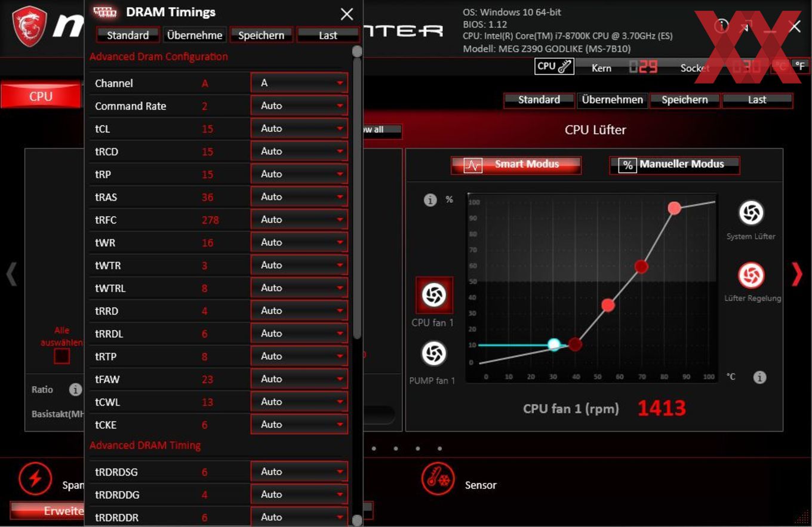812x527 pixels.
Task: Click the info icon next to Ratio
Action: [75, 390]
